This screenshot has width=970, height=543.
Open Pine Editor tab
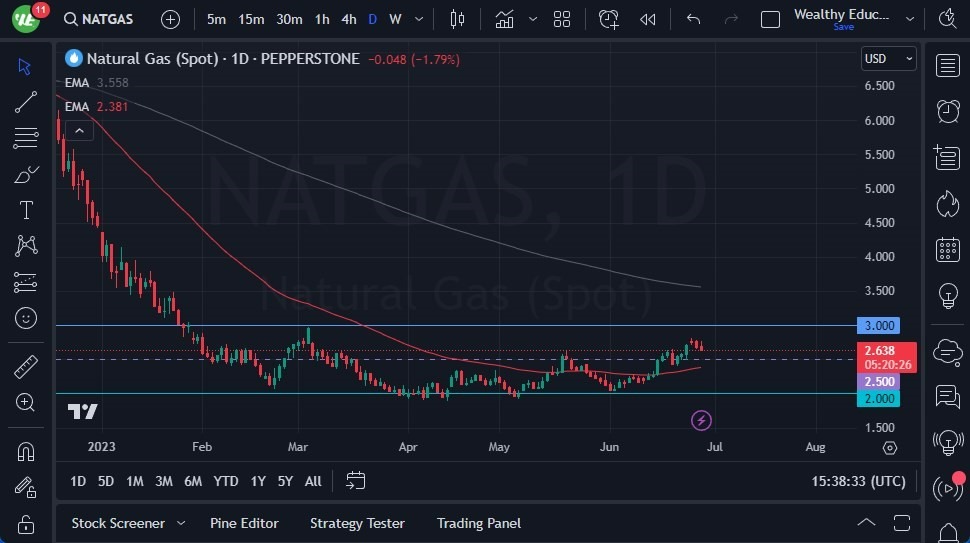(x=244, y=523)
